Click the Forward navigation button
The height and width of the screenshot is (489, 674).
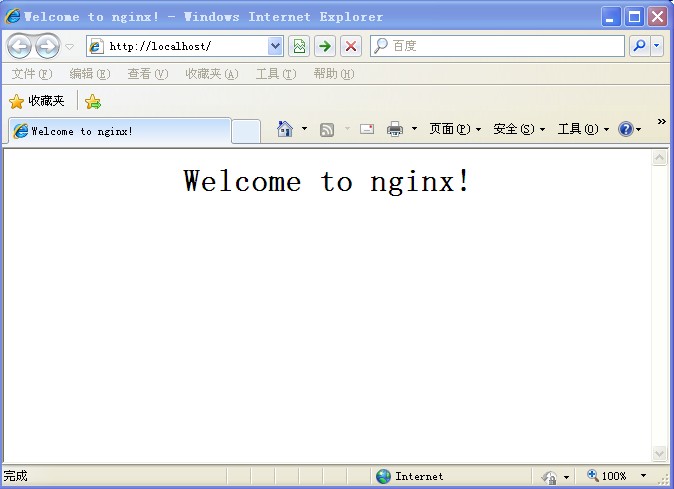click(47, 46)
